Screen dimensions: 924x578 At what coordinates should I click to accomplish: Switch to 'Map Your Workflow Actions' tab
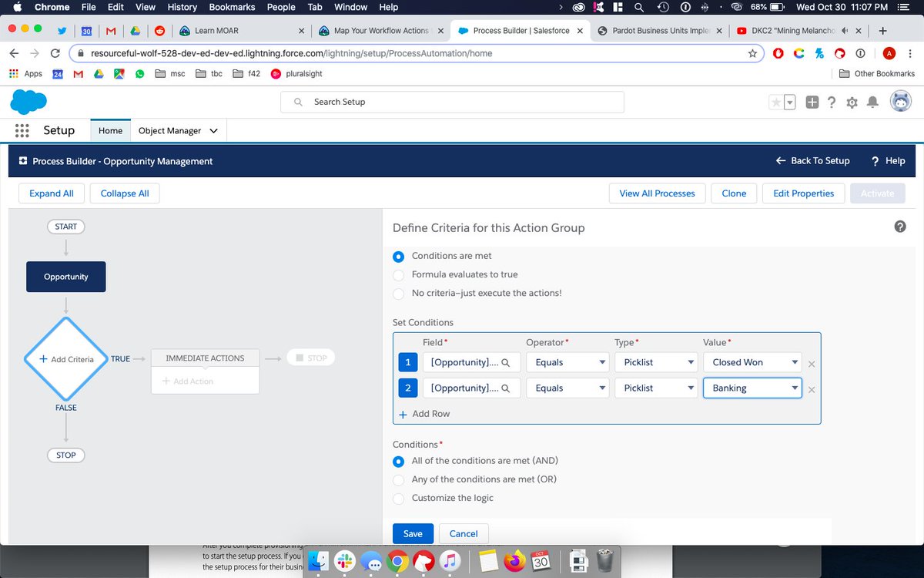[x=381, y=31]
